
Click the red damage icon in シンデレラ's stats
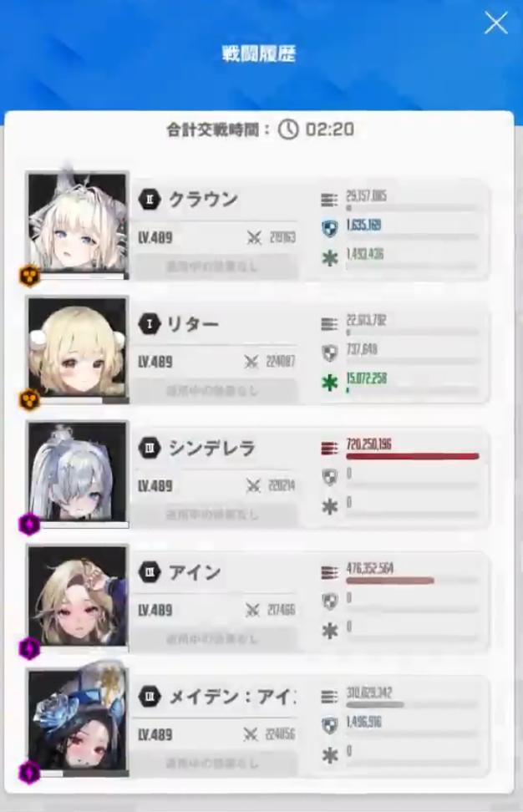[329, 448]
